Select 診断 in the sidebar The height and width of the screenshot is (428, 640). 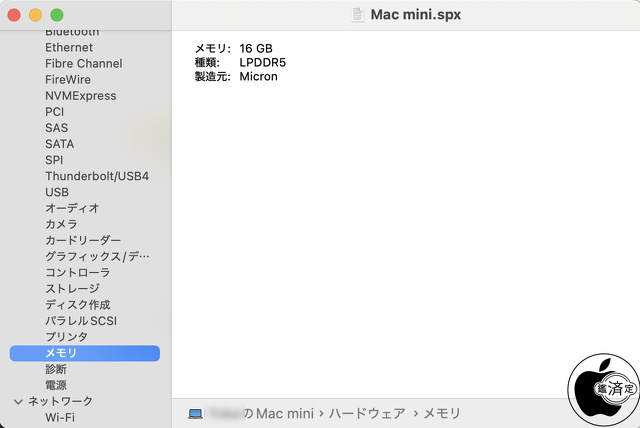56,369
